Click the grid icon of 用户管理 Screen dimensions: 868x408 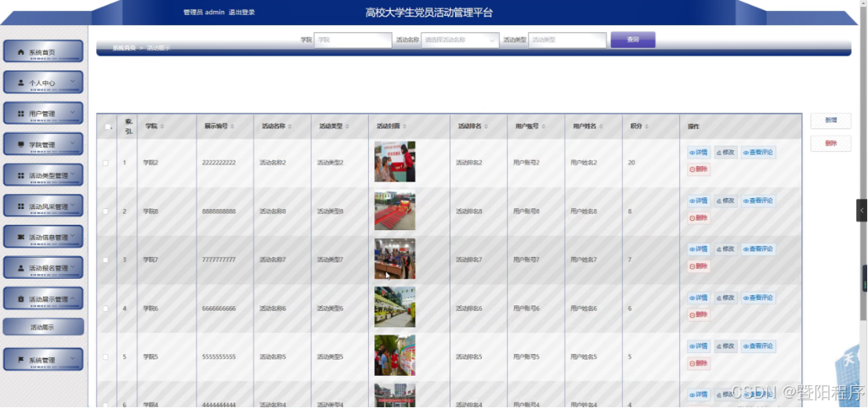pyautogui.click(x=21, y=114)
